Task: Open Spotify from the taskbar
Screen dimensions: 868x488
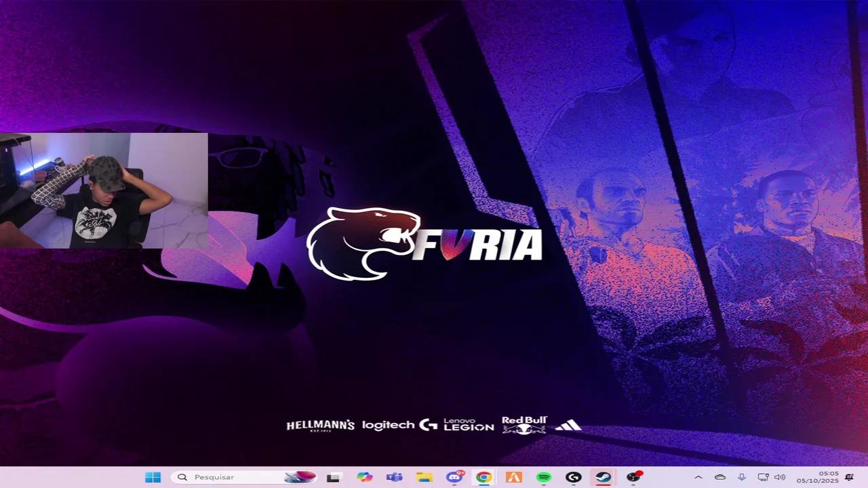Action: (543, 477)
